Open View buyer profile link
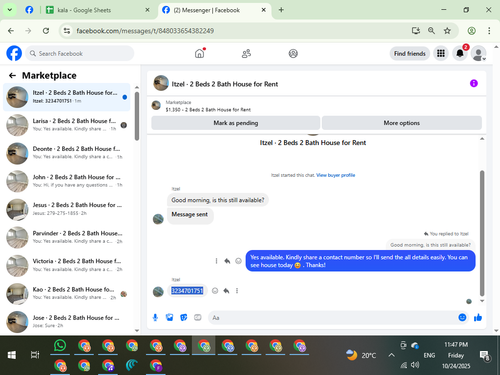The height and width of the screenshot is (375, 500). click(335, 175)
